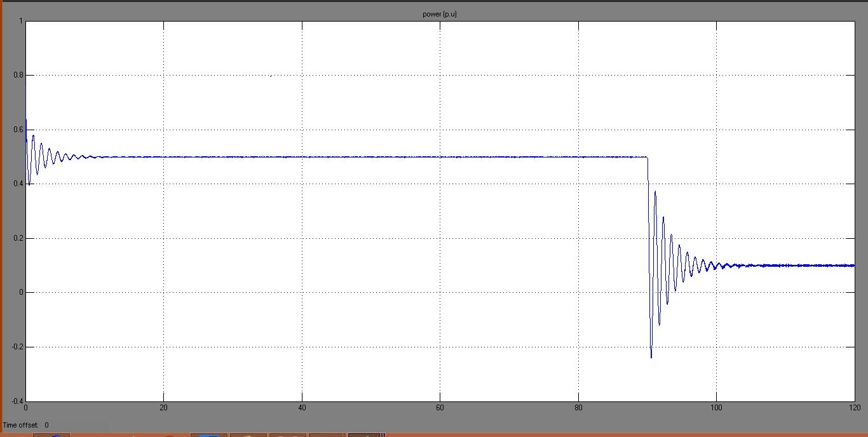
Task: Click the first rebound peak after the power drop
Action: point(655,192)
